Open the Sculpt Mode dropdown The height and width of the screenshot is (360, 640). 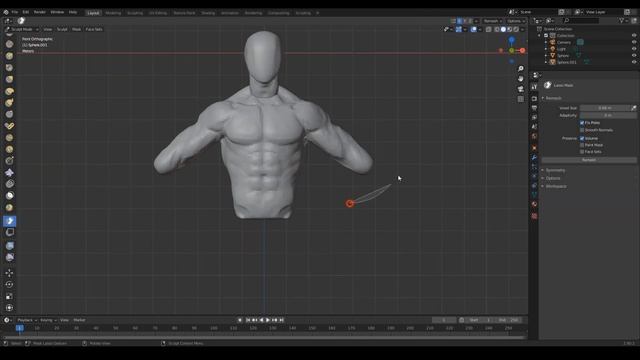22,29
